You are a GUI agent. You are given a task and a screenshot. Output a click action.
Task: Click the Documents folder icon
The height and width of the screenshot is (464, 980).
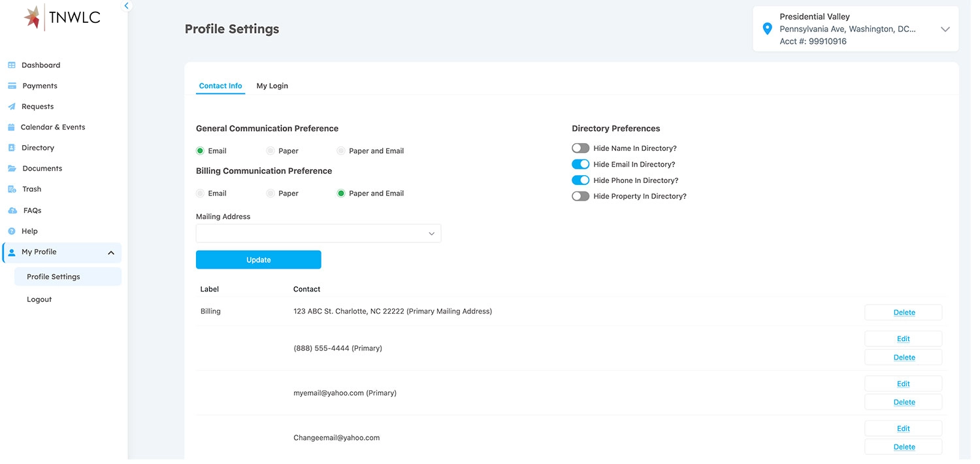tap(12, 169)
